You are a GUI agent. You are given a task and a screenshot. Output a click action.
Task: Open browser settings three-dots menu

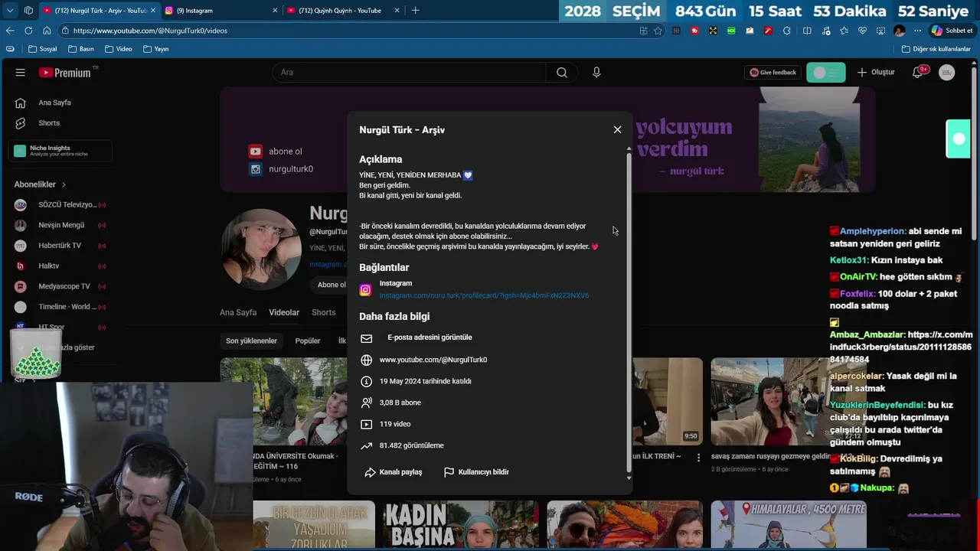[917, 31]
